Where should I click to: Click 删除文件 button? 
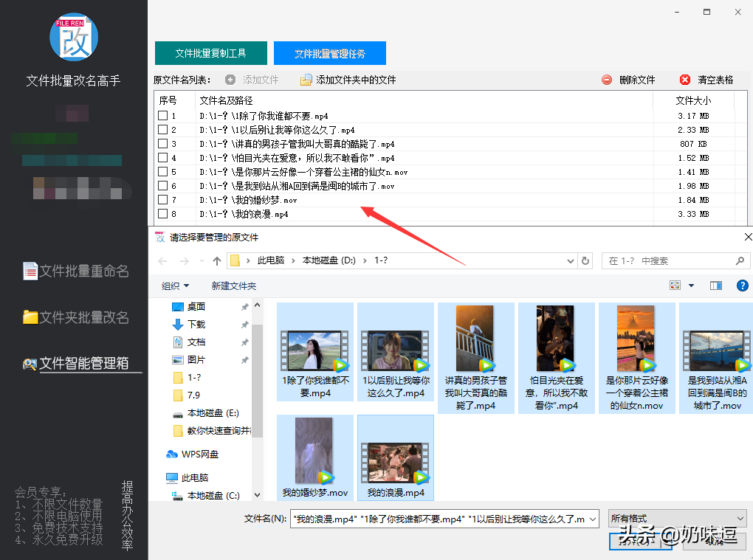pyautogui.click(x=628, y=80)
